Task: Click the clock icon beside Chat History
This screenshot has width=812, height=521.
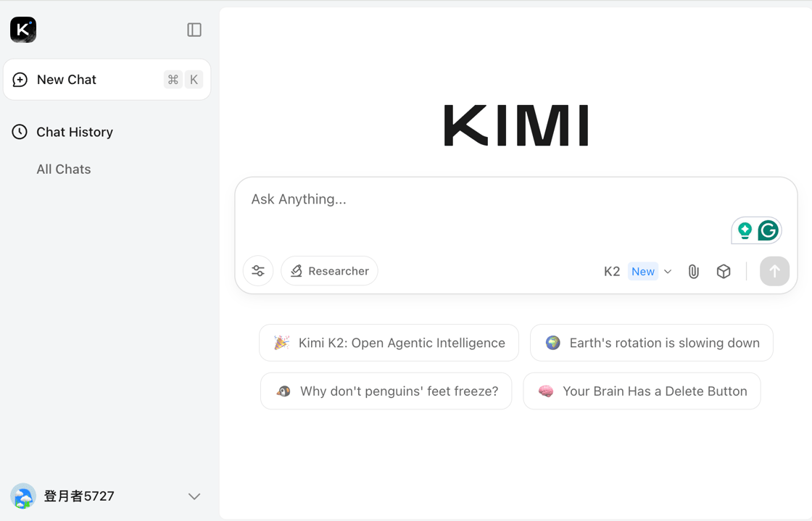Action: click(x=20, y=132)
